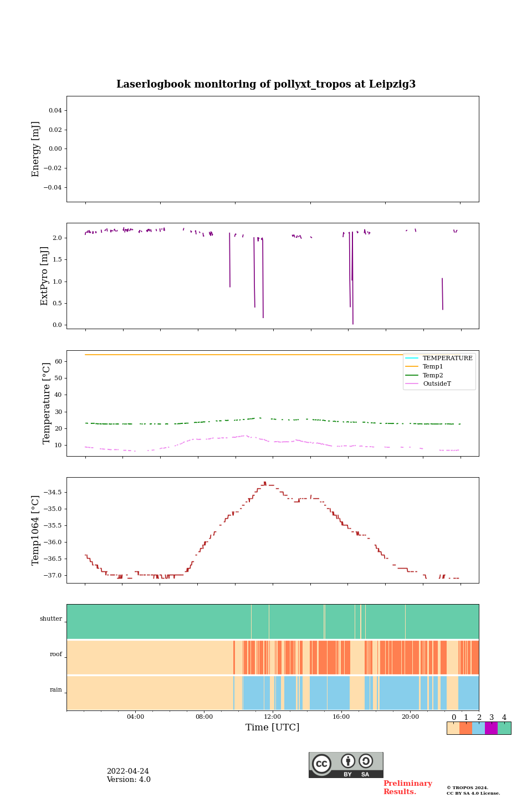532x798 pixels.
Task: Click the shutter row label
Action: pyautogui.click(x=51, y=619)
